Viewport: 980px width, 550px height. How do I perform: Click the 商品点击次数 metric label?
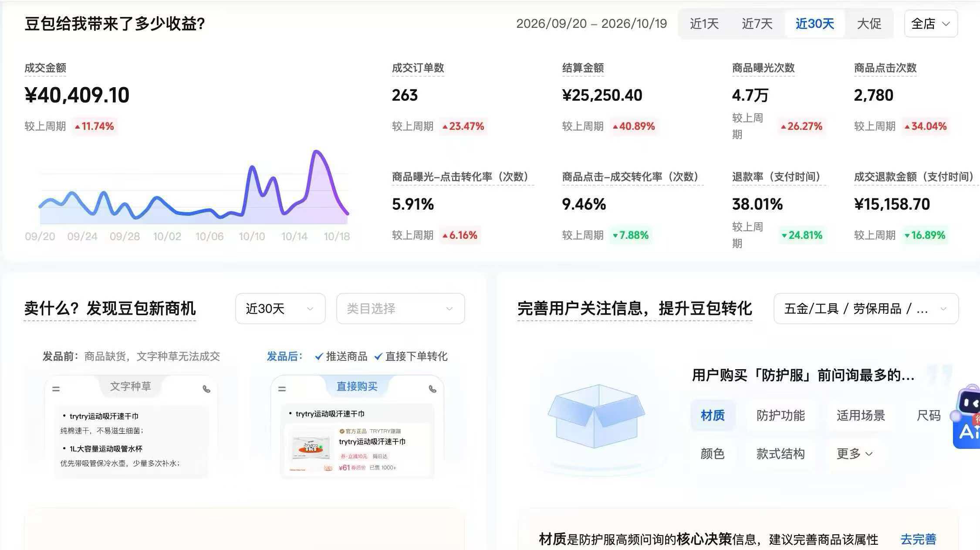(885, 68)
